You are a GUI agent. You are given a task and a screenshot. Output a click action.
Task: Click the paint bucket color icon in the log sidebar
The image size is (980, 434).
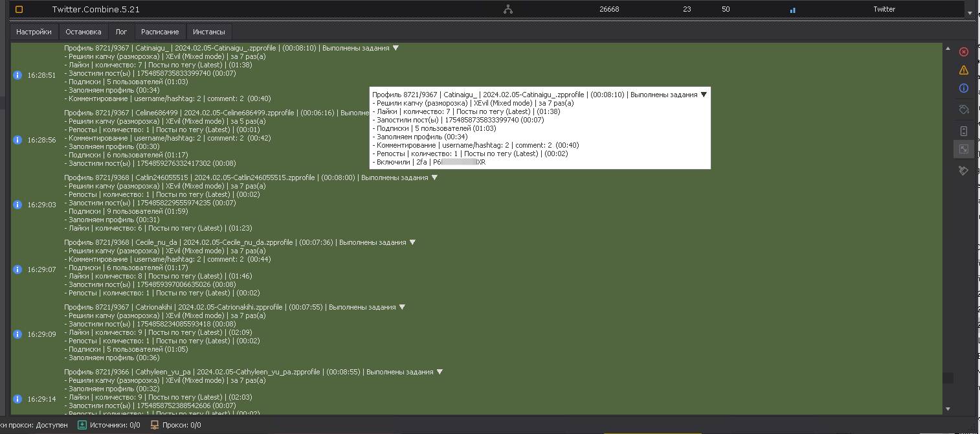tap(963, 109)
